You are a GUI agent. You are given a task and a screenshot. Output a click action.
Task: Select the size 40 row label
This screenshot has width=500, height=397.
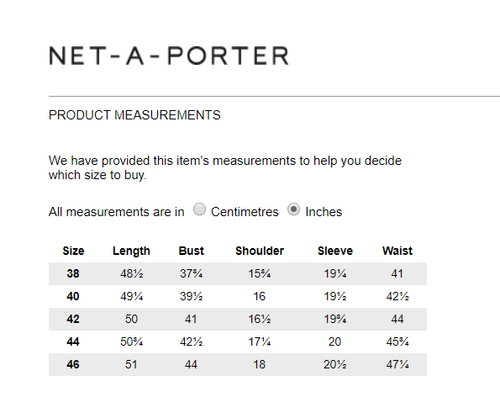73,296
